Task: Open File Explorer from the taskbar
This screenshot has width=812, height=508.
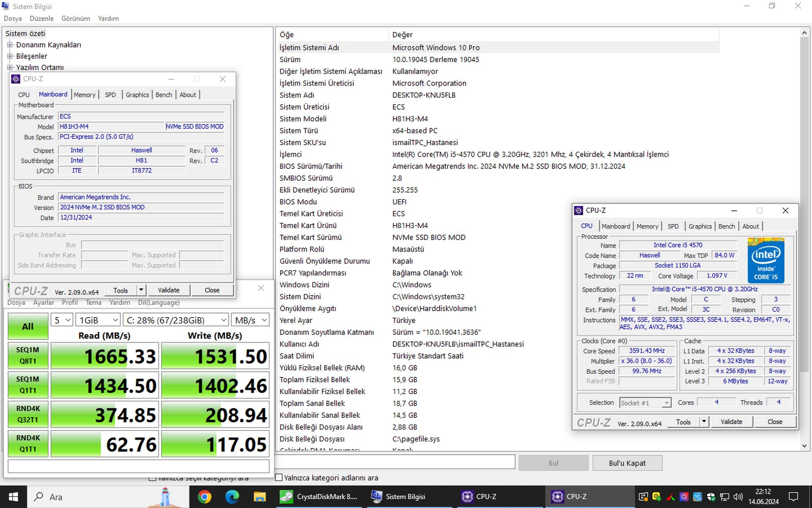Action: point(259,497)
